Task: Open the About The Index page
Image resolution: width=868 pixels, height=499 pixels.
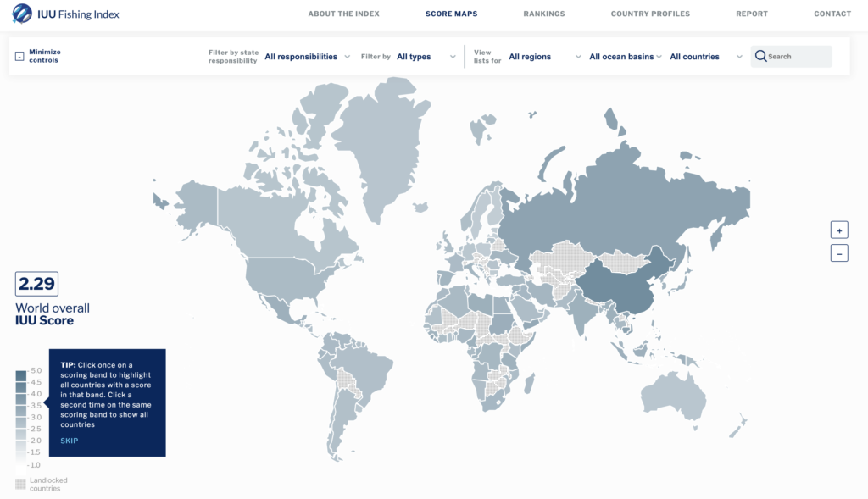Action: (x=343, y=14)
